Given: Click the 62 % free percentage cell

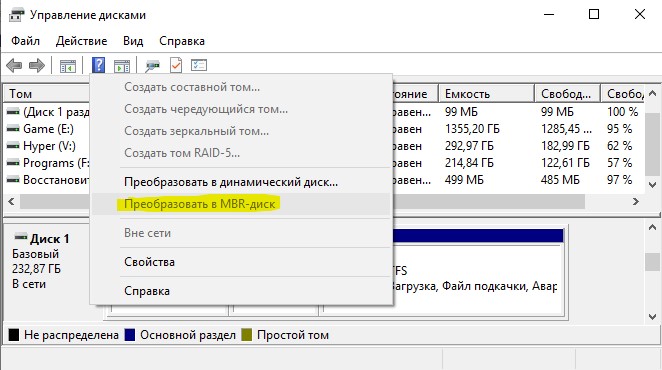Looking at the screenshot, I should click(x=619, y=146).
